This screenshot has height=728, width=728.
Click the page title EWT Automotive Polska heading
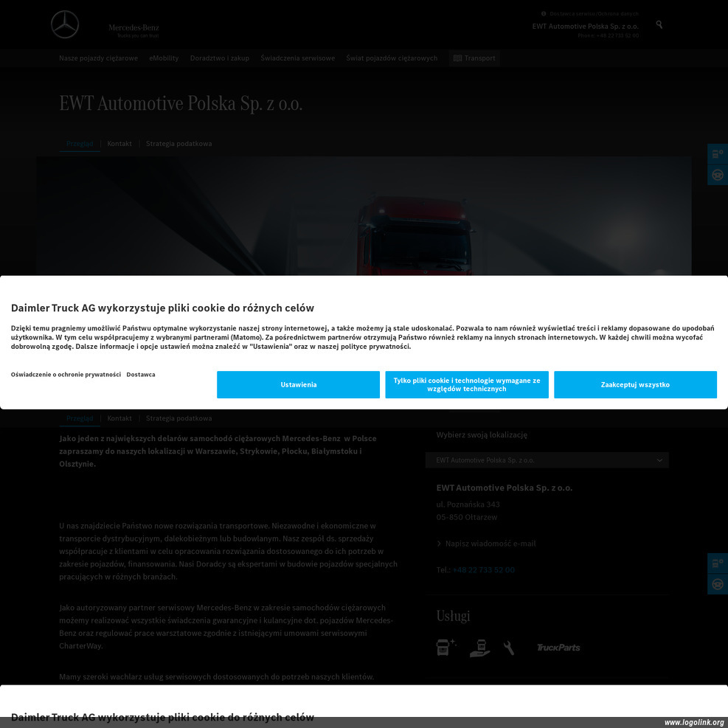(x=181, y=103)
